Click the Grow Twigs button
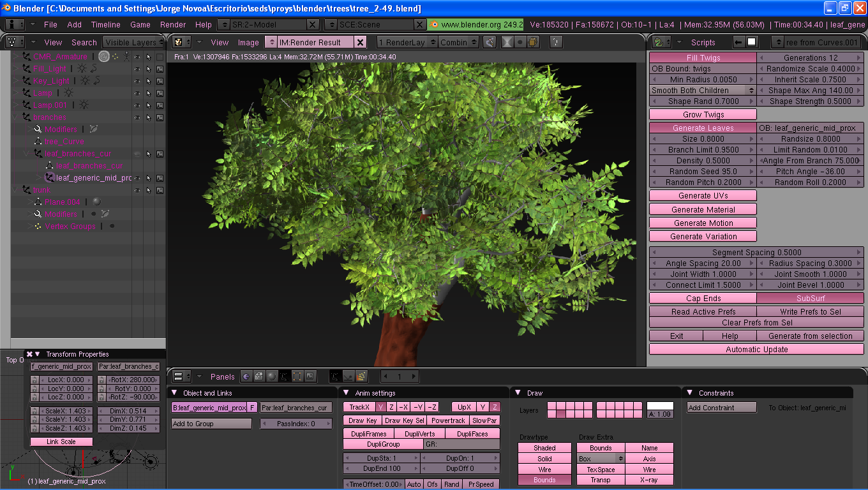The width and height of the screenshot is (868, 490). point(703,115)
